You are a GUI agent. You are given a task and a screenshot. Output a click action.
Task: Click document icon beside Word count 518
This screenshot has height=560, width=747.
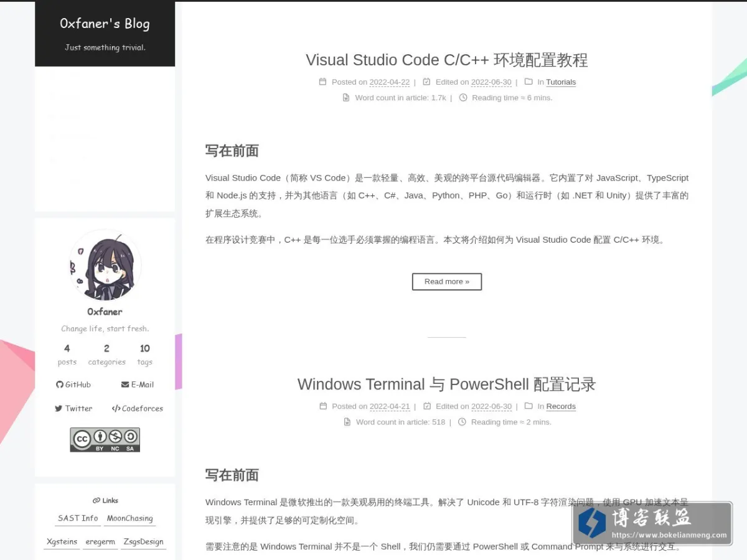click(347, 421)
